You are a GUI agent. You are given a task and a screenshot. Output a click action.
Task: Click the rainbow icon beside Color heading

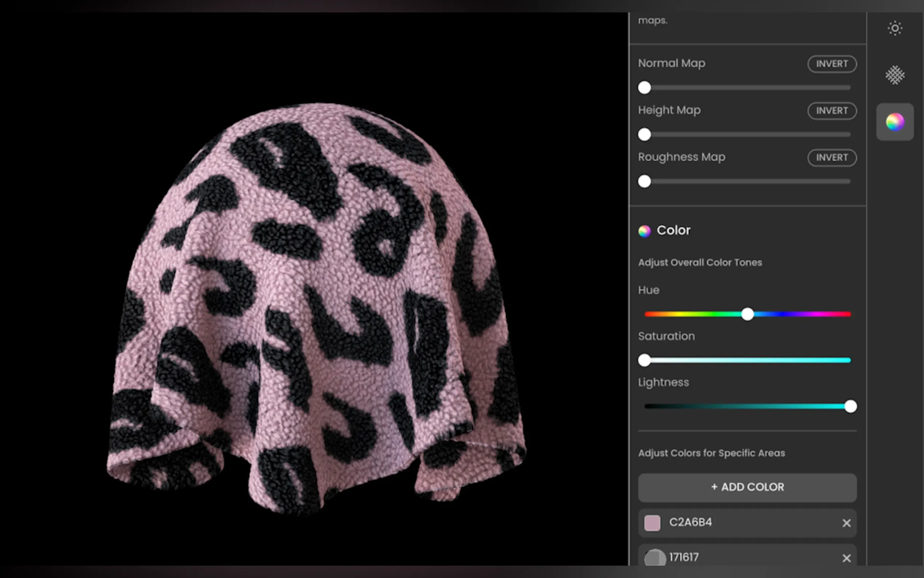point(644,231)
